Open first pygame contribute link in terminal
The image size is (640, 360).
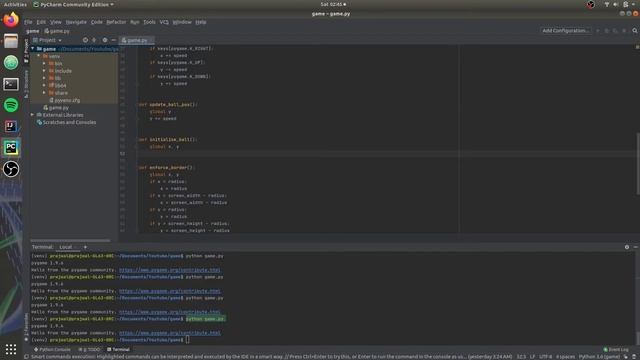coord(169,270)
